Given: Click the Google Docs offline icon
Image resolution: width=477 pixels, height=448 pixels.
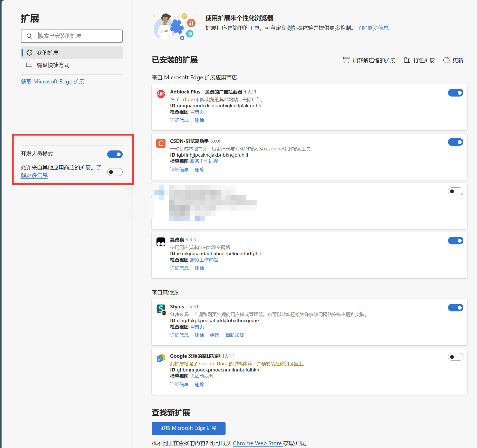Looking at the screenshot, I should coord(161,358).
